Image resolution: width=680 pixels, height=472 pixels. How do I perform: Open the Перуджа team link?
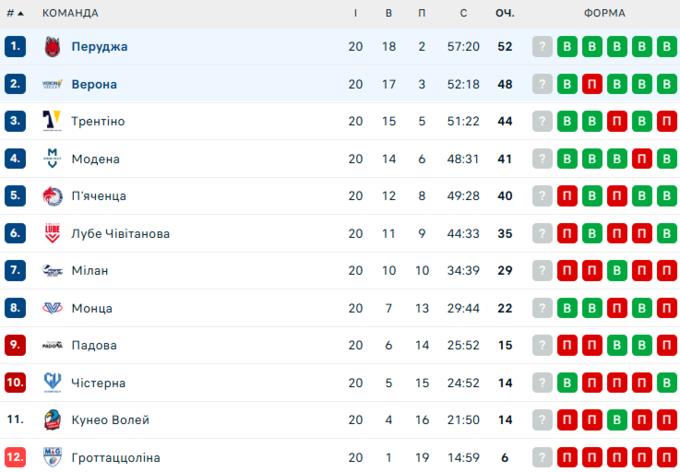[x=99, y=46]
